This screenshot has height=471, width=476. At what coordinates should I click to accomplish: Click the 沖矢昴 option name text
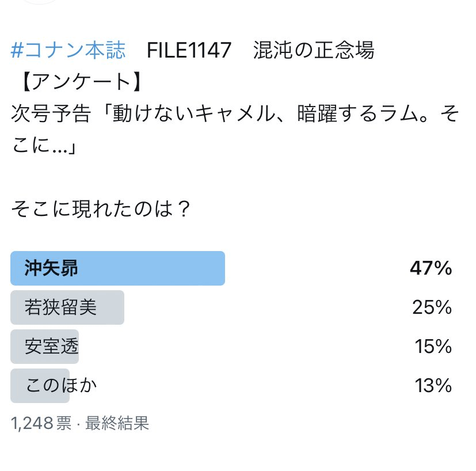point(51,268)
